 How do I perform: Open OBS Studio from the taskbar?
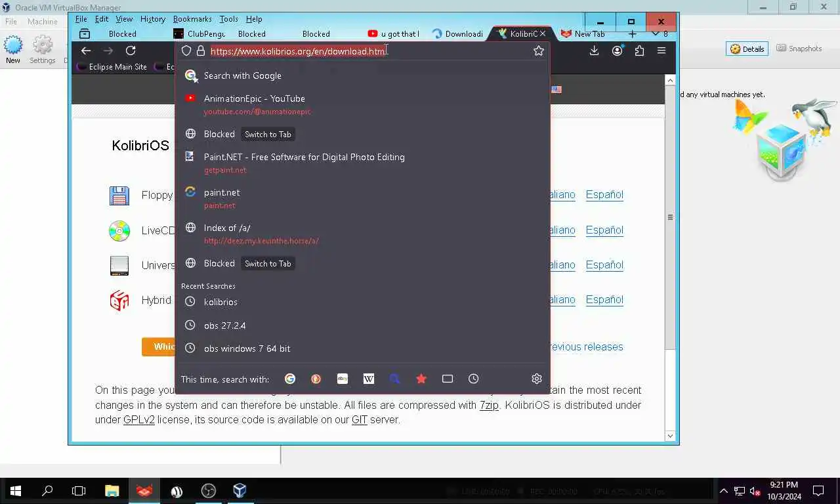(208, 491)
